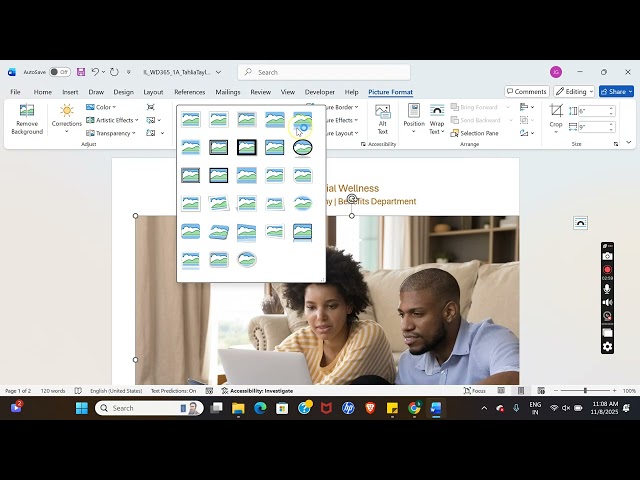Screen dimensions: 640x480
Task: Switch to the Picture Format tab
Action: tap(390, 92)
